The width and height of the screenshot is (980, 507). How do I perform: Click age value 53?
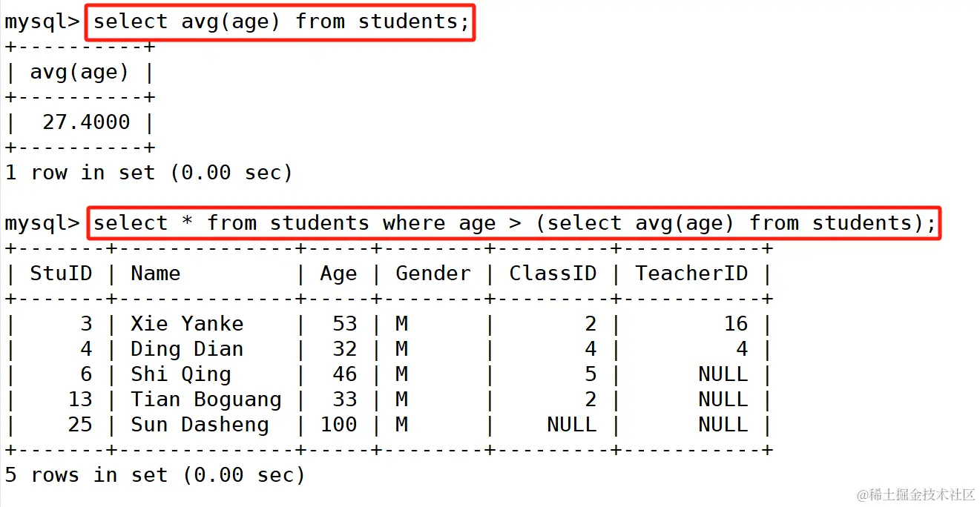click(345, 324)
